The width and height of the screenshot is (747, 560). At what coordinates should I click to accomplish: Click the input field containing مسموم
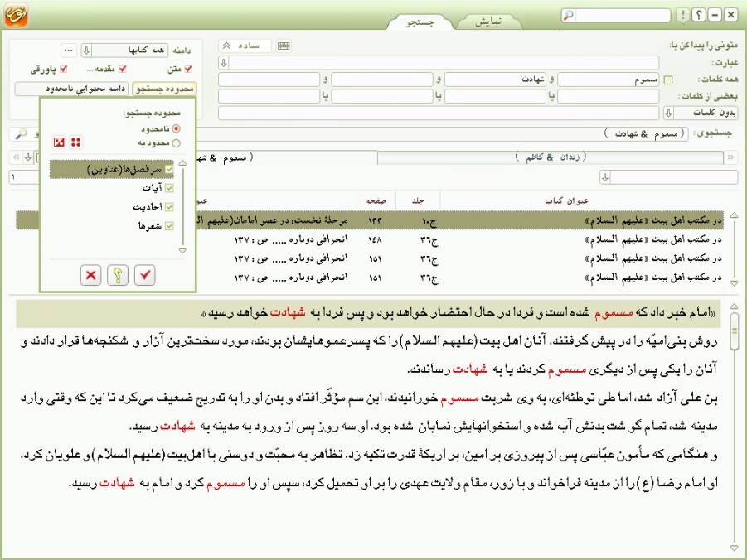pos(609,80)
